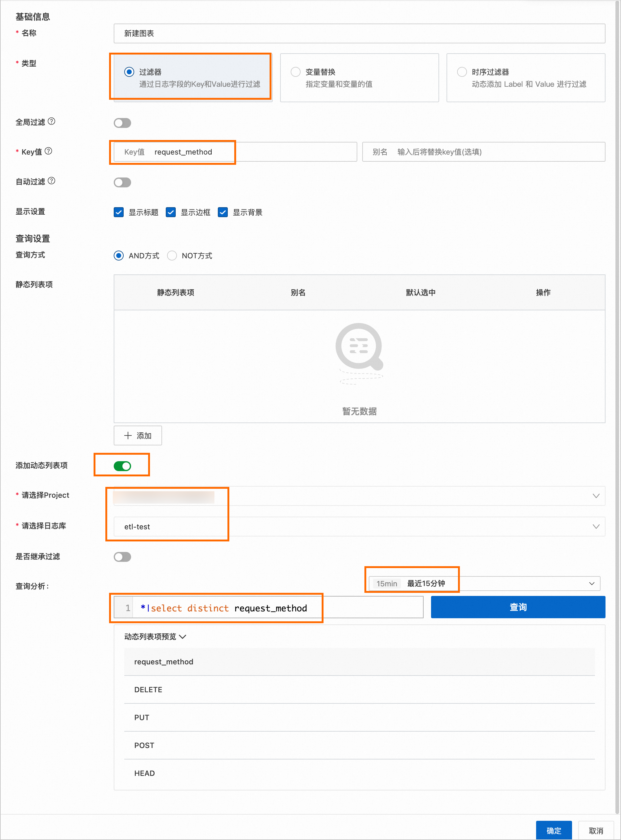621x840 pixels.
Task: Click the help icon next to 自动过滤
Action: click(x=52, y=181)
